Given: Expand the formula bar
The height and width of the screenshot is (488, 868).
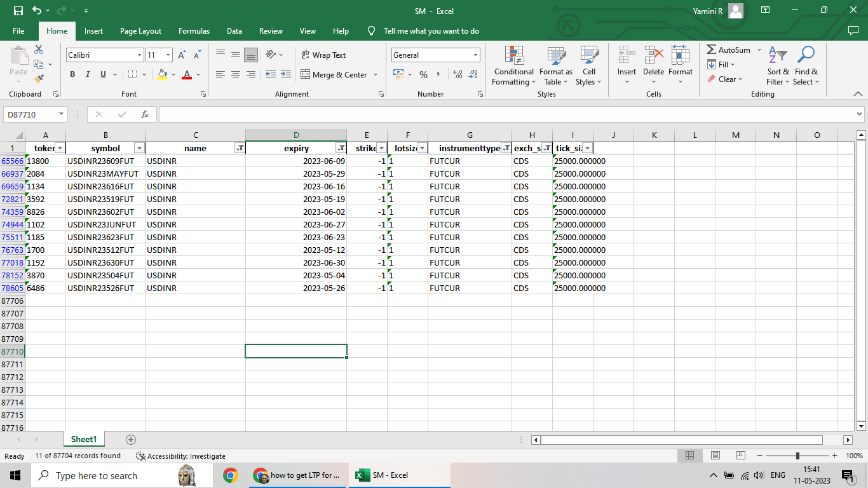Looking at the screenshot, I should (860, 114).
